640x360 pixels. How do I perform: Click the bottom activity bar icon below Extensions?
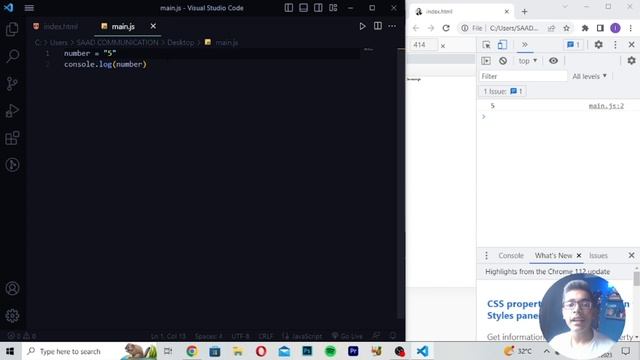(x=12, y=165)
